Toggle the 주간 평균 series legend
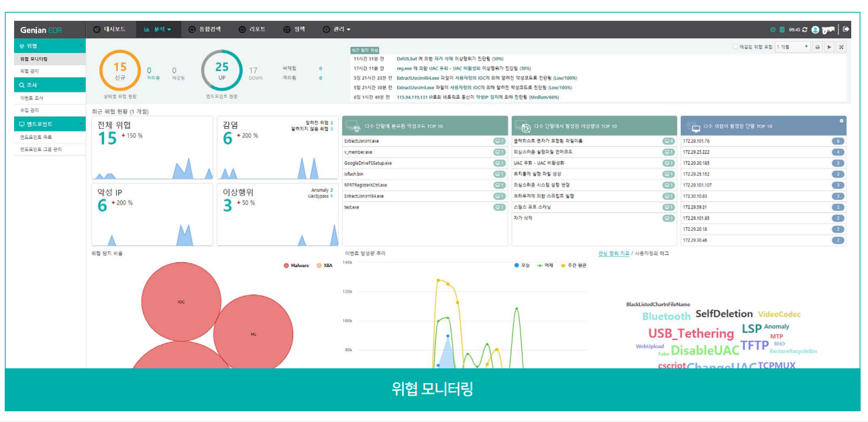Screen dimensions: 868x422 [x=574, y=266]
